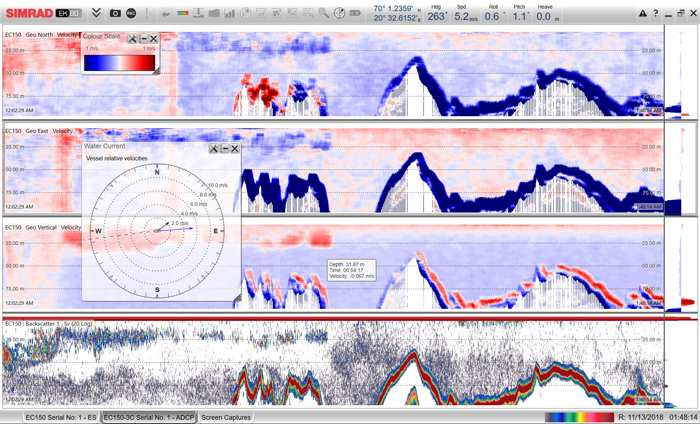Click the Colour Scale window title
Viewport: 700px width, 424px height.
click(101, 37)
